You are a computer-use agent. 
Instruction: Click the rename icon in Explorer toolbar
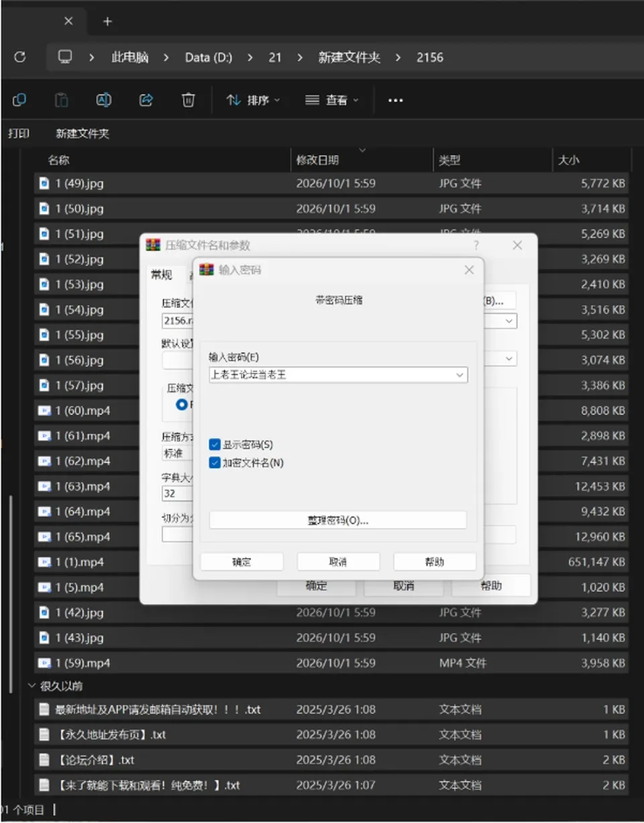point(103,100)
